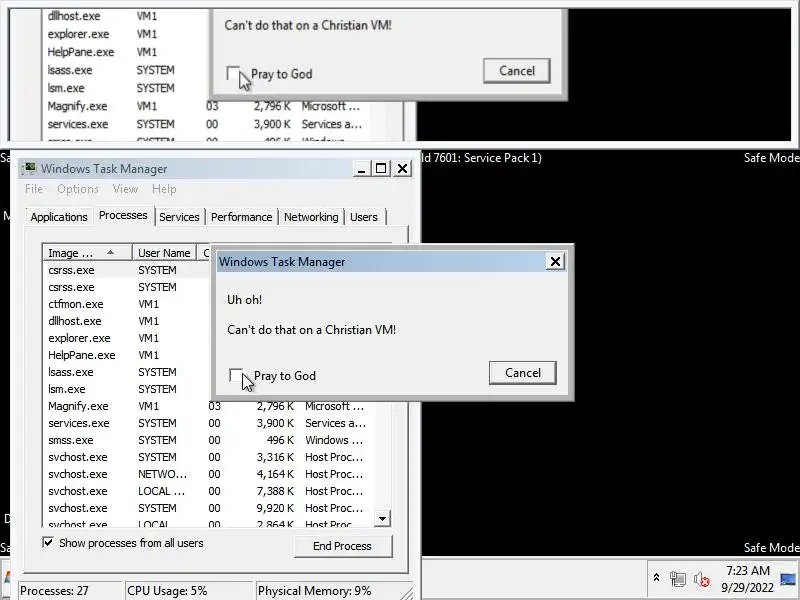Minimize the Windows Task Manager window
The image size is (800, 600).
(361, 168)
